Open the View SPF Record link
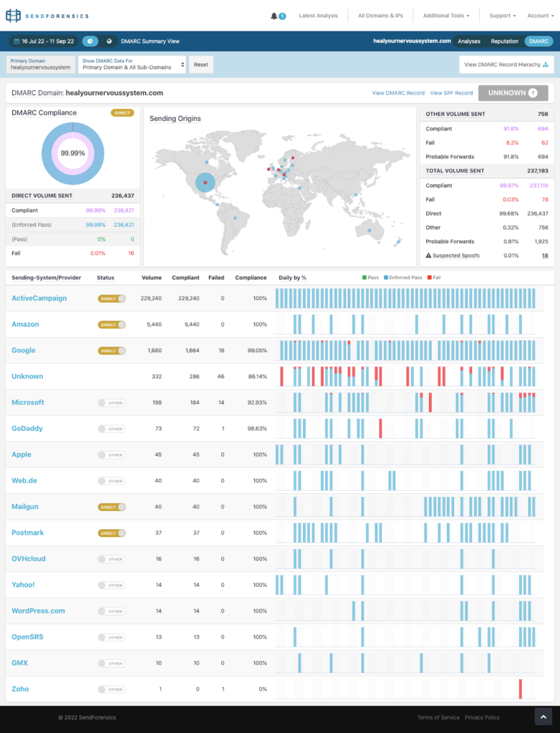Screen dimensions: 560x733 pyautogui.click(x=451, y=93)
